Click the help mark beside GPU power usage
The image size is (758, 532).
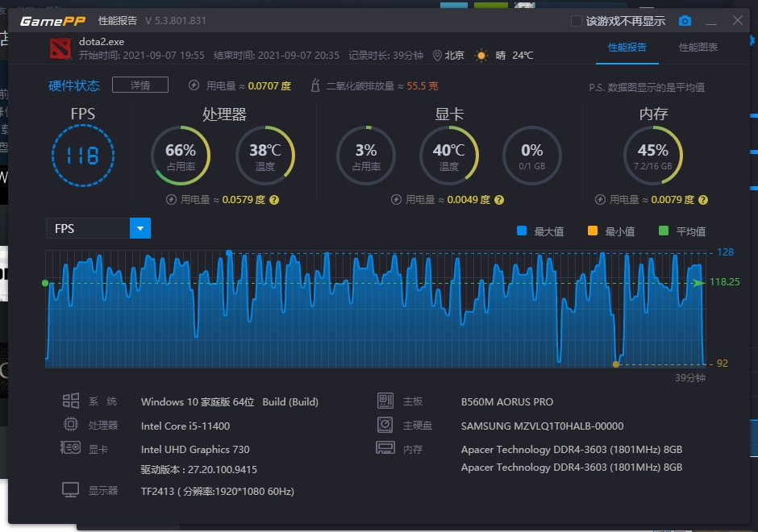click(499, 199)
